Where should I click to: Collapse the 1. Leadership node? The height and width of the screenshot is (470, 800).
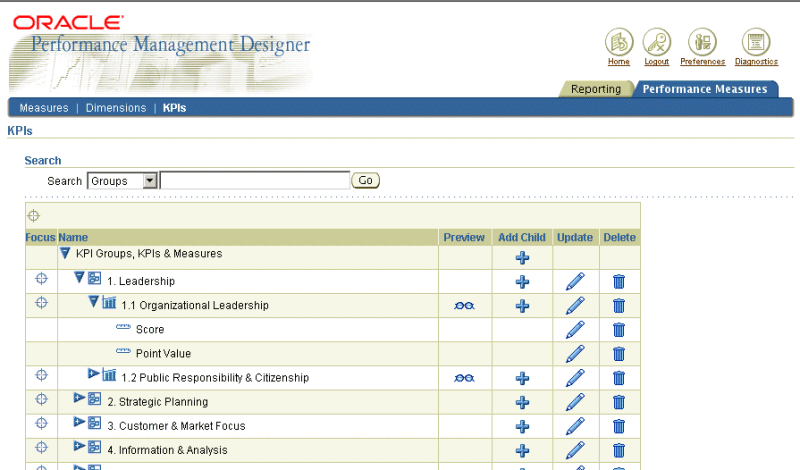(x=79, y=277)
